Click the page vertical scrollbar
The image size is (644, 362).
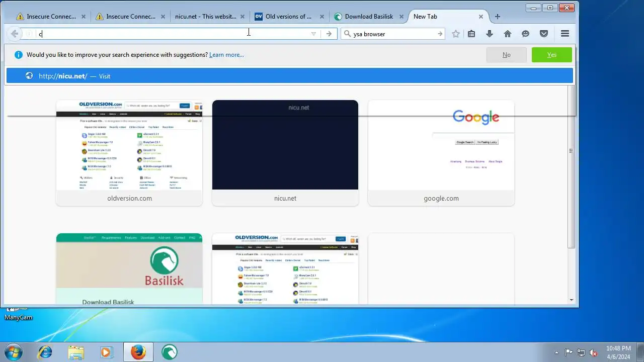(x=571, y=166)
